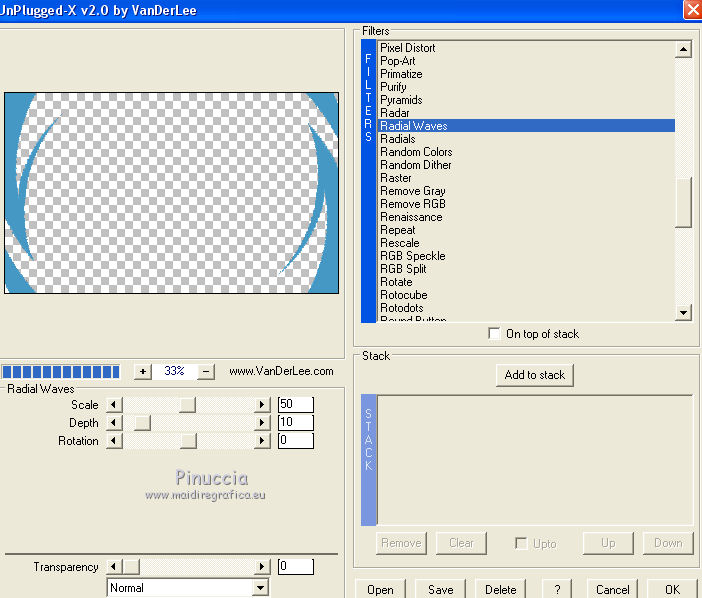Select the Rotate filter

pos(526,282)
